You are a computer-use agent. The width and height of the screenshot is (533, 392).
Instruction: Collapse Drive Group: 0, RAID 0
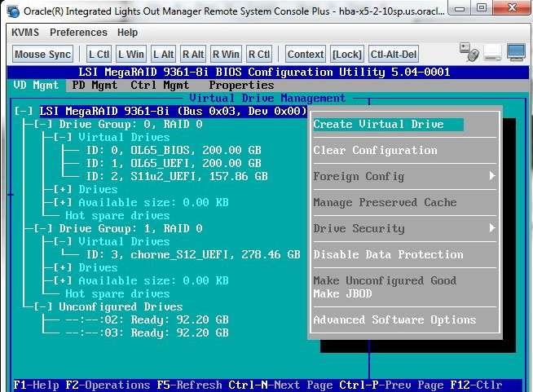point(43,124)
